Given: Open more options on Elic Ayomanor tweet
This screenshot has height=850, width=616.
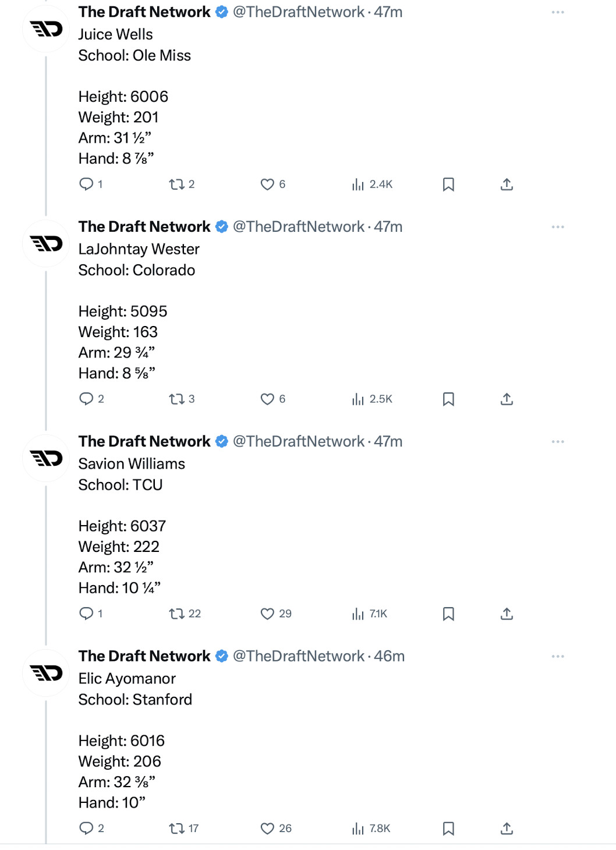Looking at the screenshot, I should coord(558,657).
